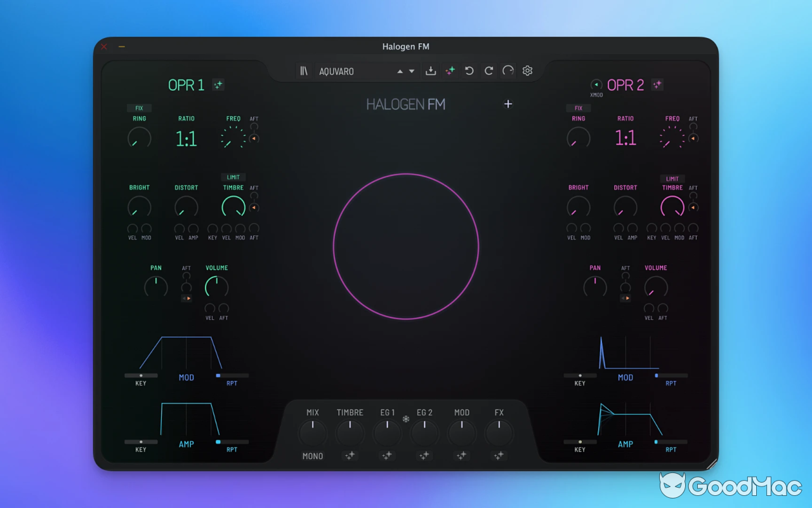Expand OPR 2 options via its plus icon

coord(657,84)
